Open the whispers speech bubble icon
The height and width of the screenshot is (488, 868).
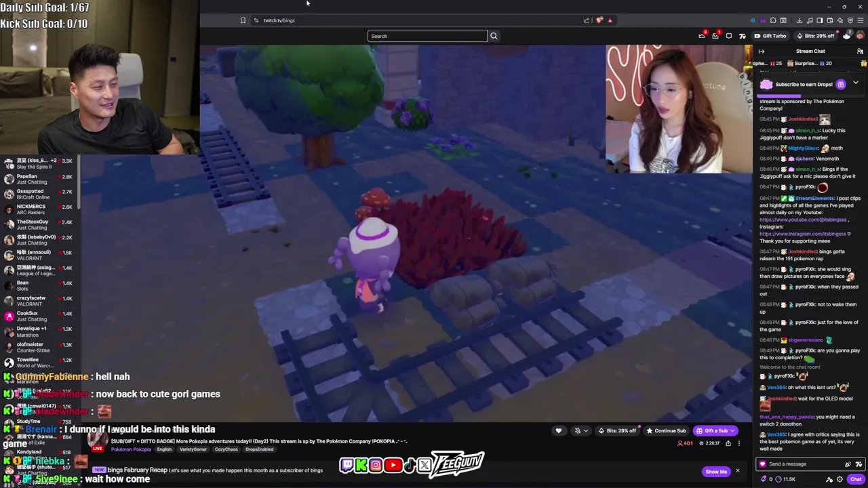(x=729, y=36)
